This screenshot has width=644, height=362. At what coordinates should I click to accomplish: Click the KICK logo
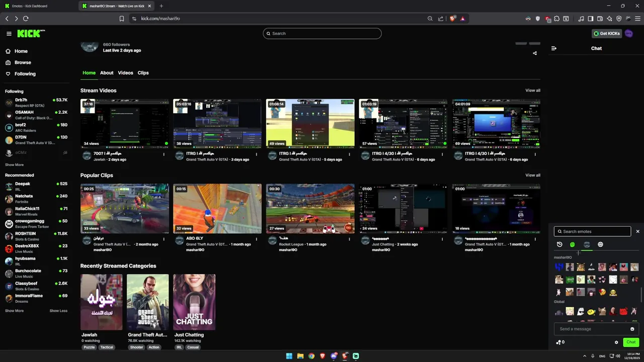coord(31,33)
